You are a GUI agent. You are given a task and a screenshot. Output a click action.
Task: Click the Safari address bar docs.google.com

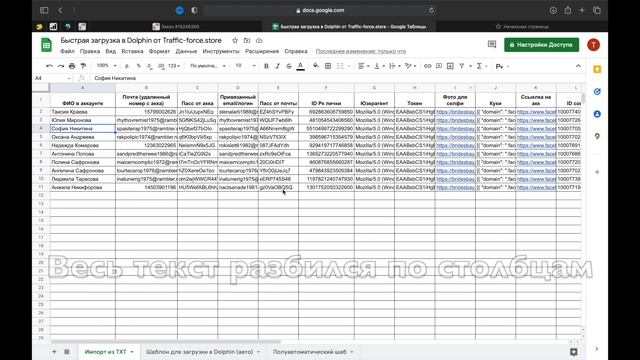click(320, 10)
